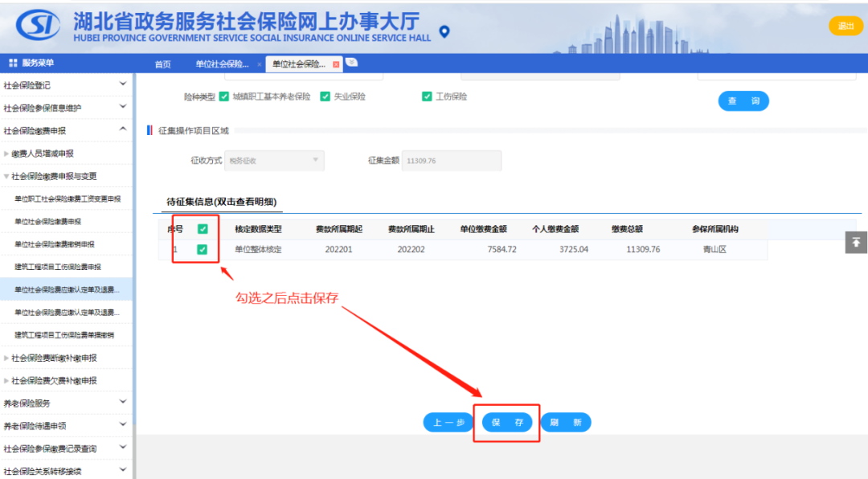Viewport: 868px width, 479px height.
Task: Click the 缴费总额 column header
Action: (627, 229)
